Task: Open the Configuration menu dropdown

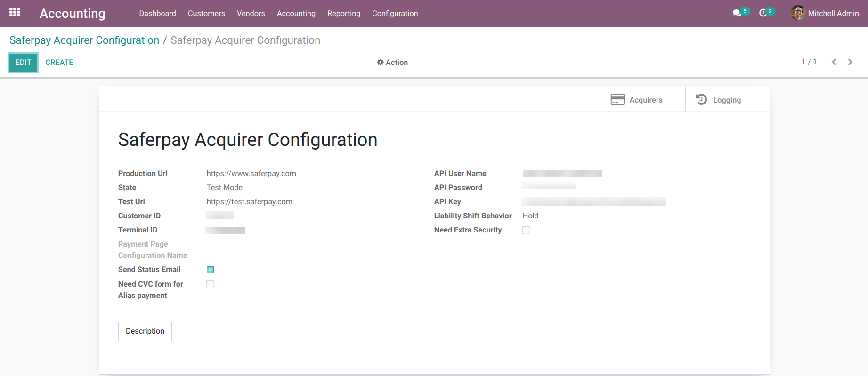Action: tap(395, 13)
